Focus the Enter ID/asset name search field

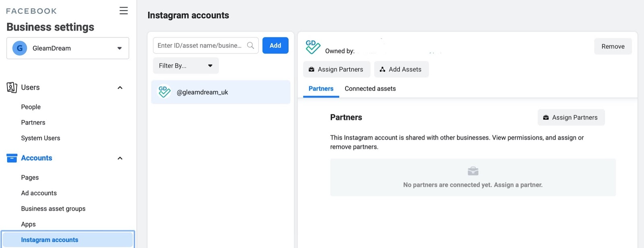206,45
